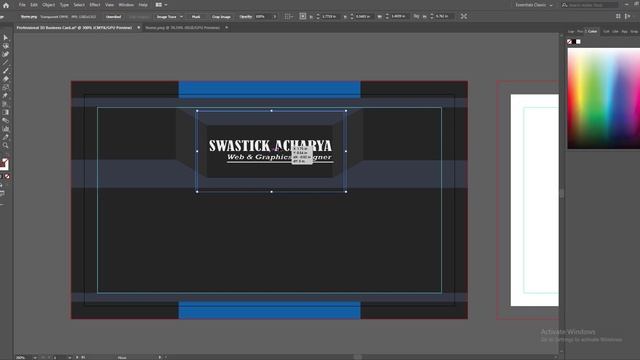Expand the Opacity value arrow

pos(275,17)
